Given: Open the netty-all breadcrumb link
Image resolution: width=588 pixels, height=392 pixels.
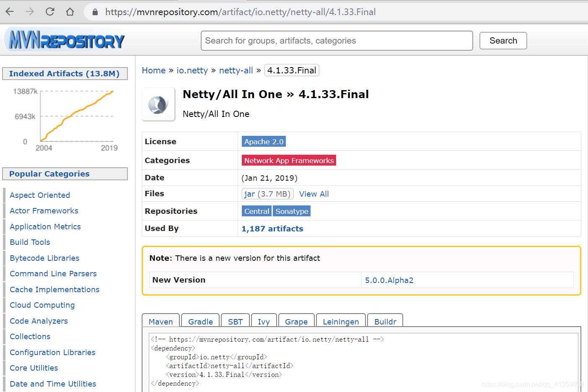Looking at the screenshot, I should pos(236,70).
